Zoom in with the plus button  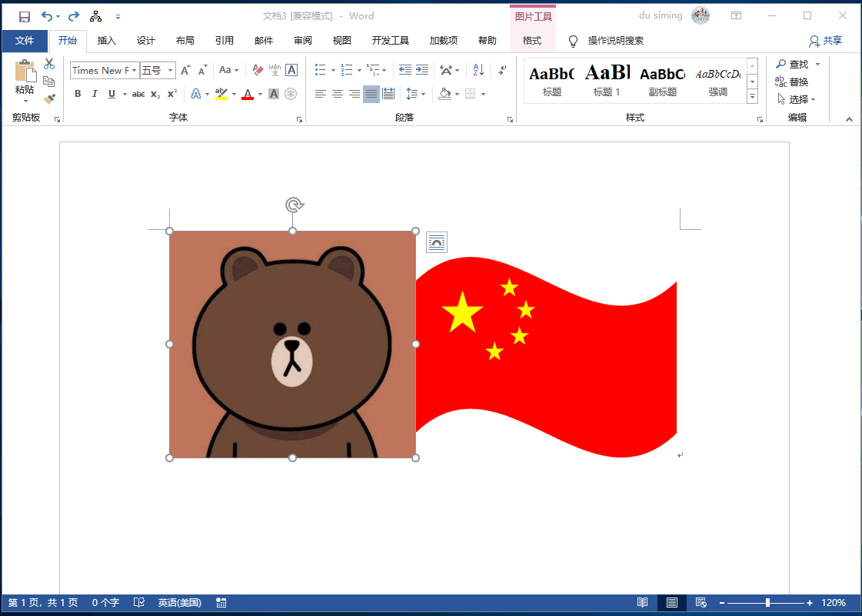(810, 603)
